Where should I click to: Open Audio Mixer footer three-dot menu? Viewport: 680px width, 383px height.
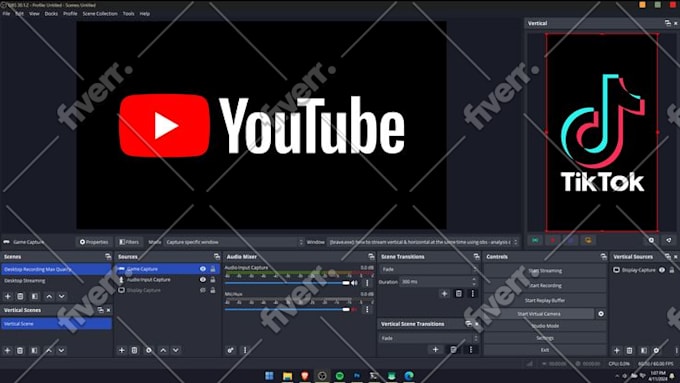pos(245,350)
